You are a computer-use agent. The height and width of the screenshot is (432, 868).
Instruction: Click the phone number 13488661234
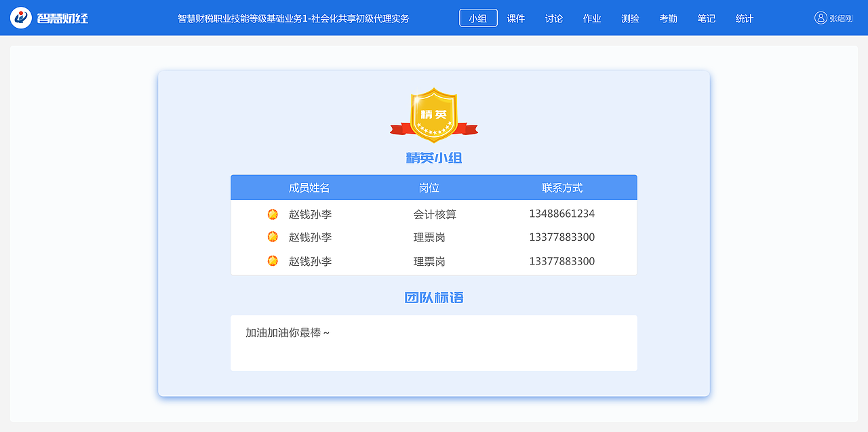pos(562,214)
